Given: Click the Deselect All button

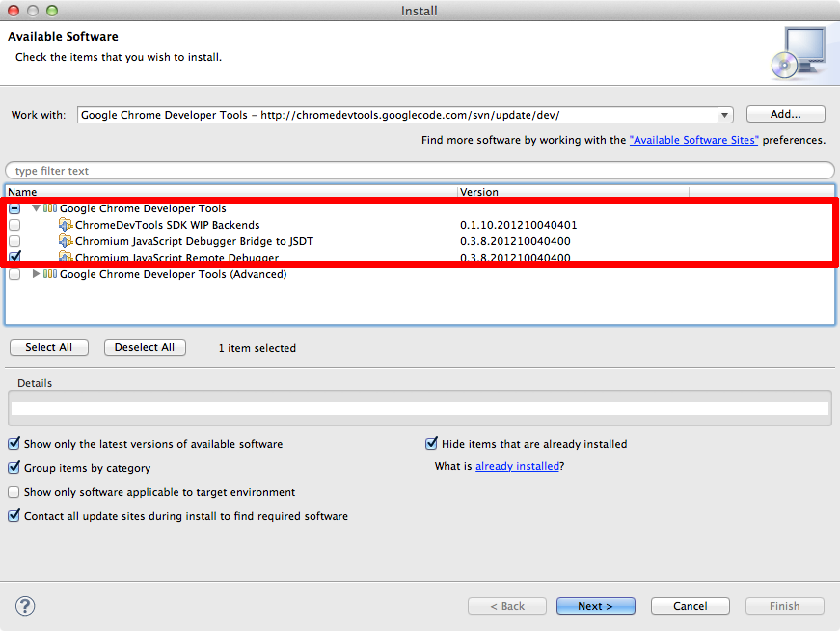Looking at the screenshot, I should coord(145,347).
